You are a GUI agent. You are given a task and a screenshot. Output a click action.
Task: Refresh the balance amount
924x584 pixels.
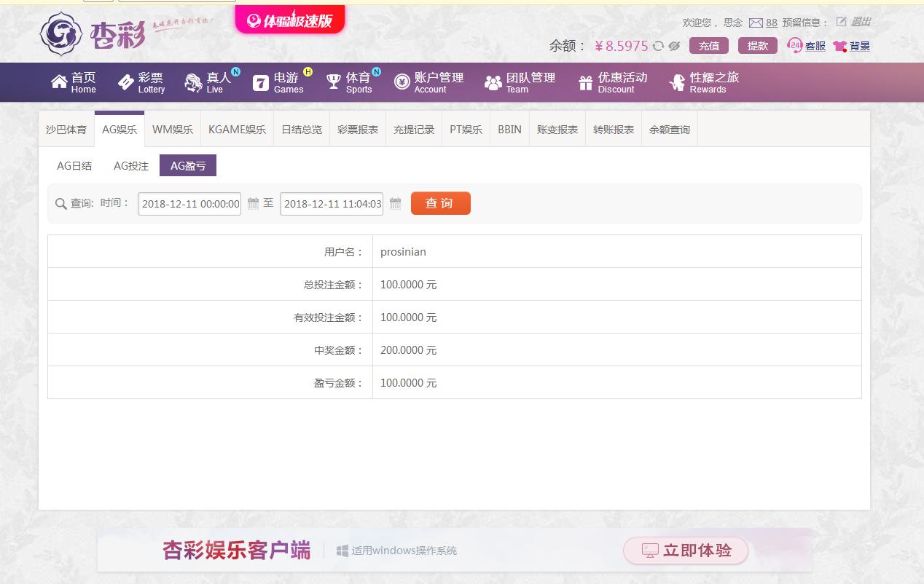tap(658, 46)
